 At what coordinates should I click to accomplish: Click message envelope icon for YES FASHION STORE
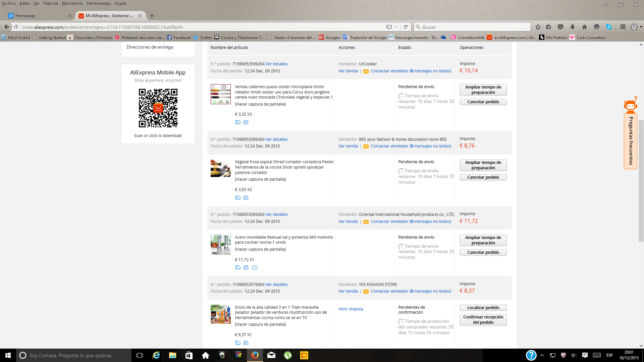coord(366,291)
